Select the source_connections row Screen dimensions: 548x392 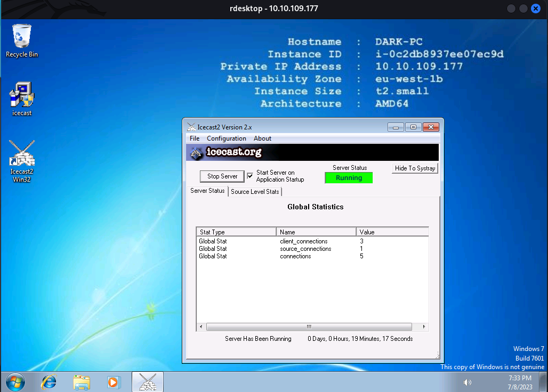coord(312,249)
